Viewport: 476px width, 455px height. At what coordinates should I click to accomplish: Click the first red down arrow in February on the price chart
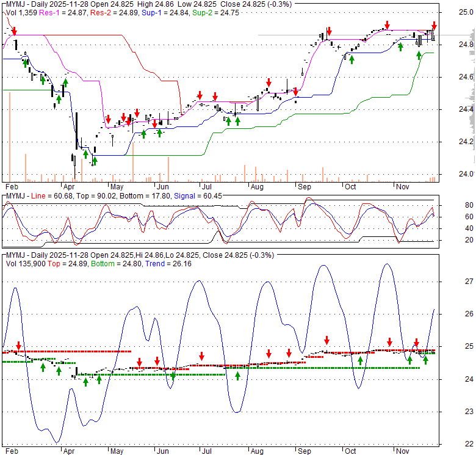click(14, 31)
